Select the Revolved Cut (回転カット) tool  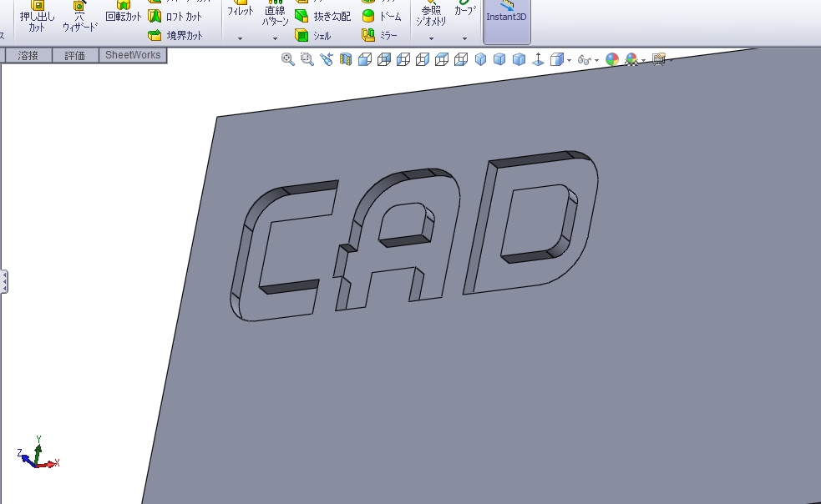point(124,15)
